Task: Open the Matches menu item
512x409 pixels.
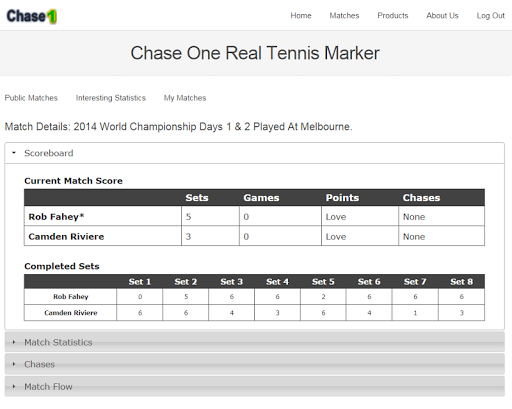Action: (344, 16)
